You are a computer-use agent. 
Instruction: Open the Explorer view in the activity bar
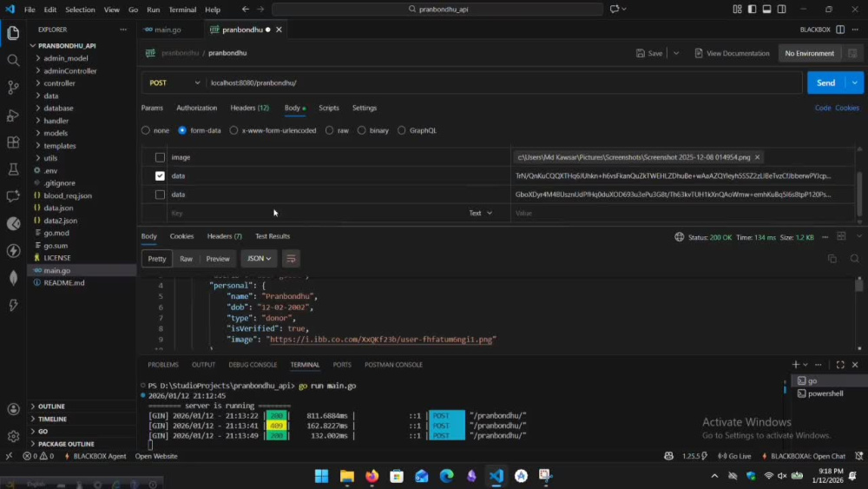13,33
